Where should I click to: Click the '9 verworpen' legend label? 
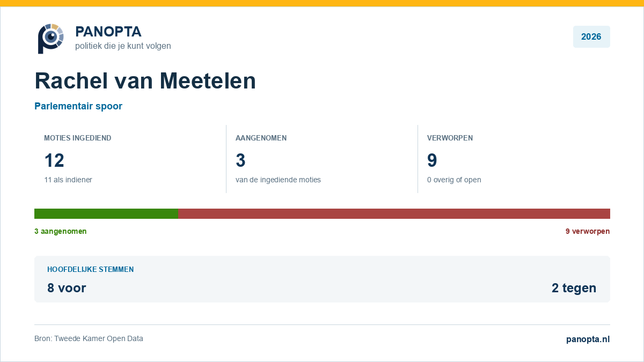[588, 231]
